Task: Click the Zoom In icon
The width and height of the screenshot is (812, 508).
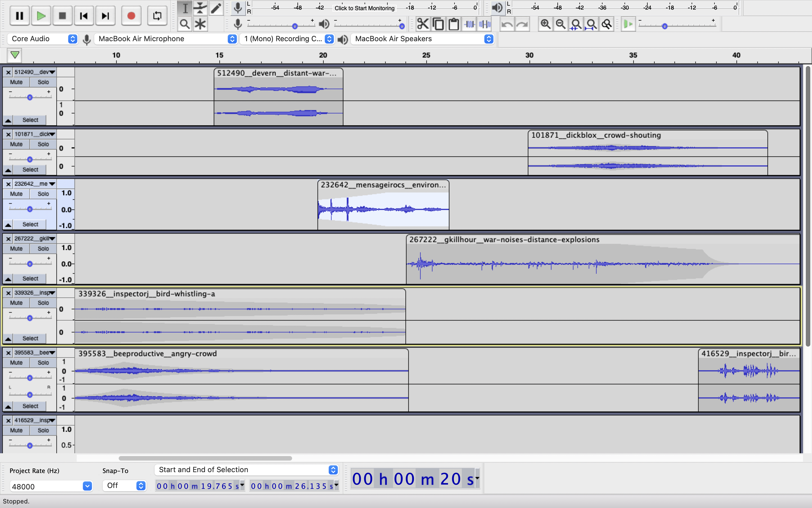Action: pos(545,24)
